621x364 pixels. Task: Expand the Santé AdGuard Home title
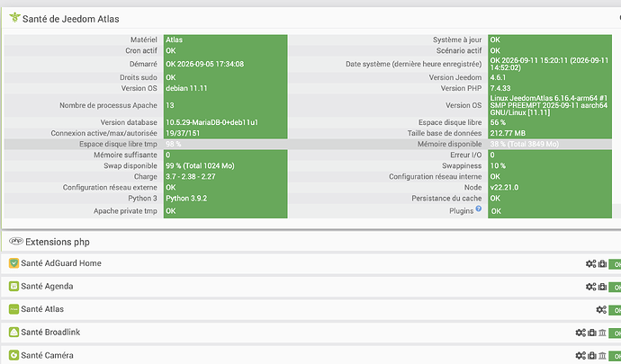(x=61, y=263)
